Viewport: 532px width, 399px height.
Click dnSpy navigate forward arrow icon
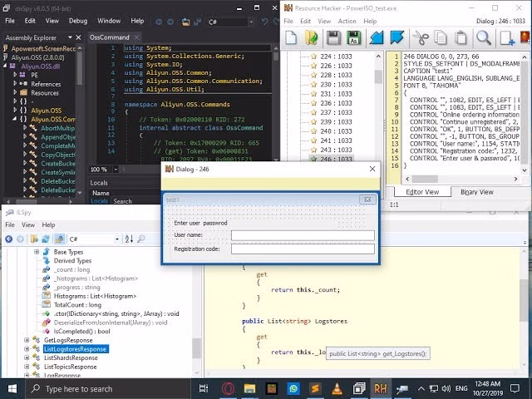coord(170,22)
